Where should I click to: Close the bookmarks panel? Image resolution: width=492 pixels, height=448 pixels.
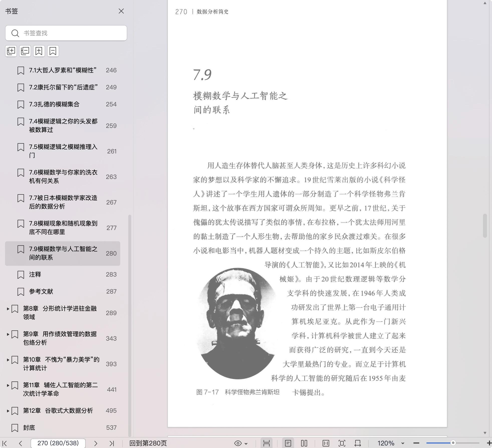121,11
